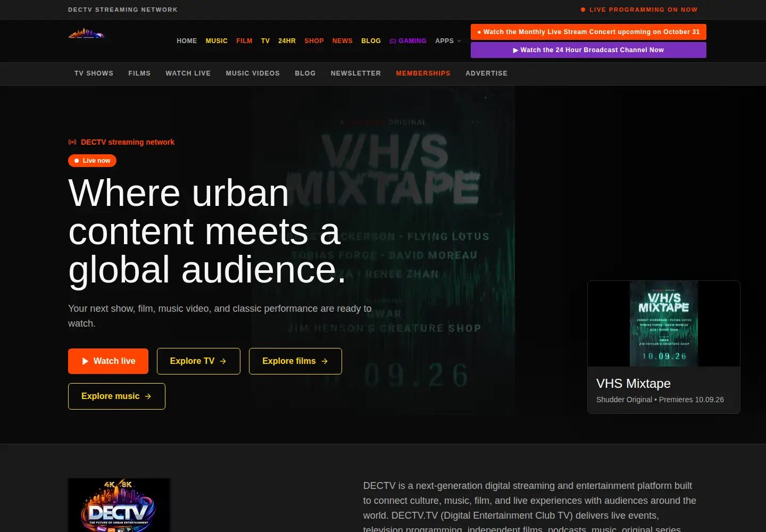Open the NEWSLETTER page
The height and width of the screenshot is (532, 766).
356,73
